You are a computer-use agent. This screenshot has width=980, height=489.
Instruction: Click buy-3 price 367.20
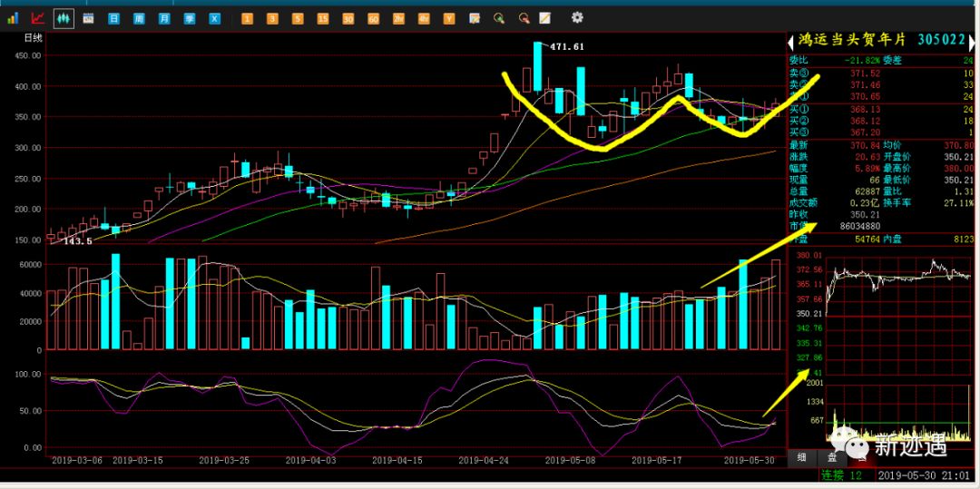click(x=866, y=132)
